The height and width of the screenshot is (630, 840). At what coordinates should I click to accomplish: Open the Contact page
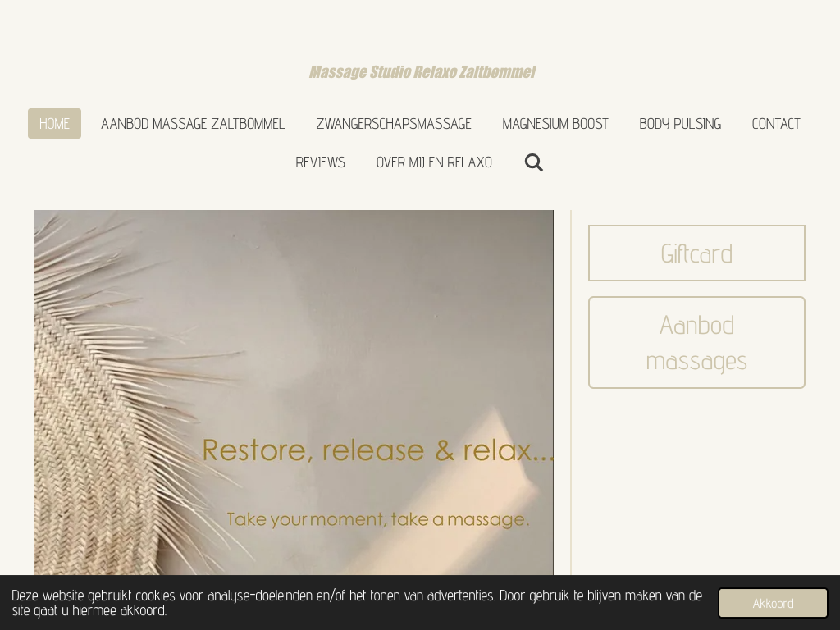click(x=776, y=124)
